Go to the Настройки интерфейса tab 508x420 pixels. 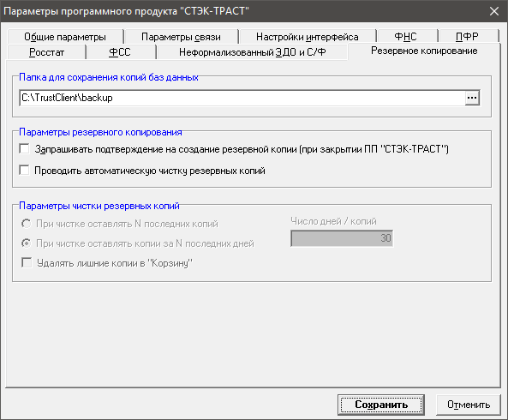308,37
